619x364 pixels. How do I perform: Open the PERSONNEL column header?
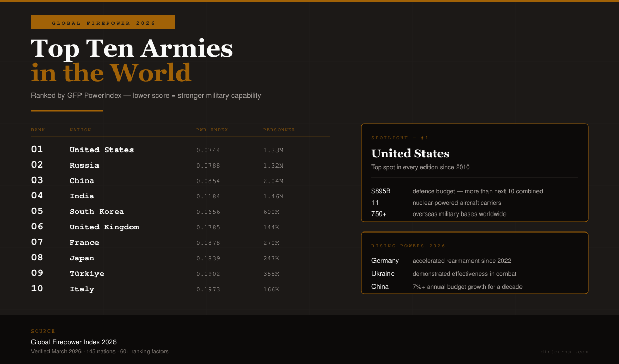pos(279,130)
